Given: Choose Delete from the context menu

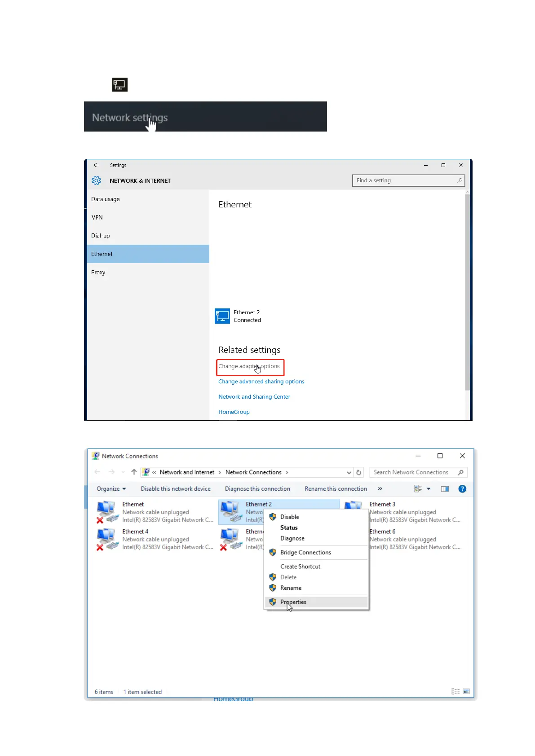Looking at the screenshot, I should (316, 577).
